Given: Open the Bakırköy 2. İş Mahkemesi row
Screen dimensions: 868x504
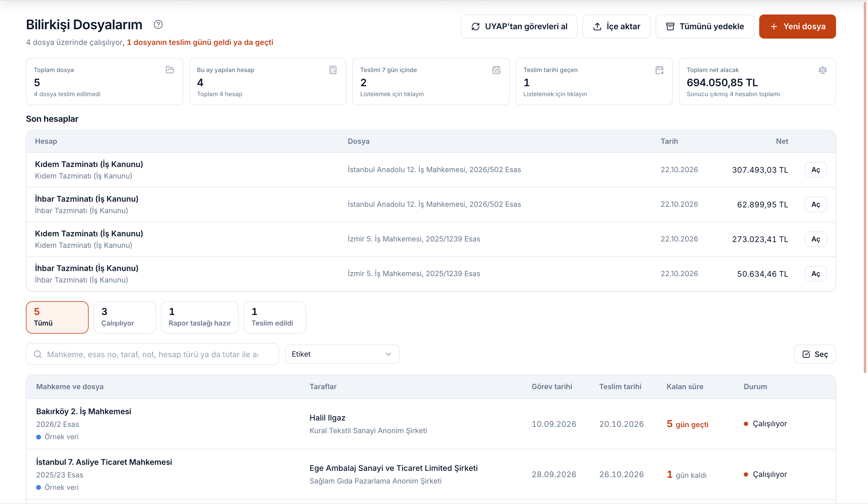Looking at the screenshot, I should (431, 424).
